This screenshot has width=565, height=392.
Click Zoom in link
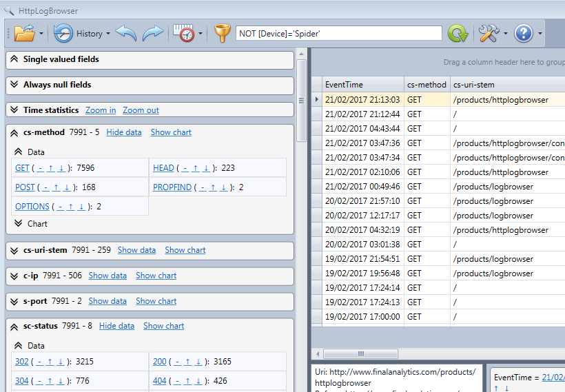101,110
